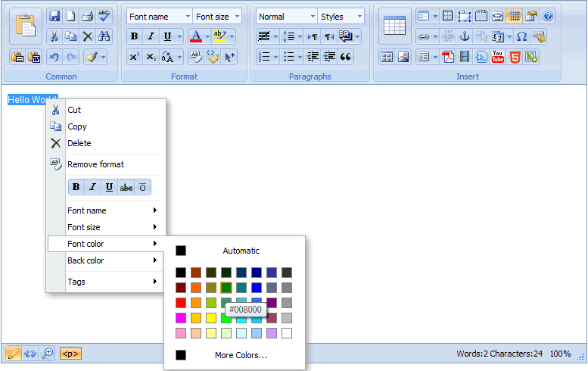
Task: Insert a special character with the Omega icon
Action: coord(521,36)
